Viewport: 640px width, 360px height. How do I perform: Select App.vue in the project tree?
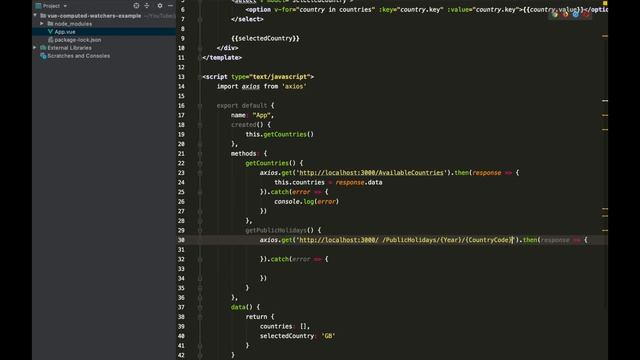pos(65,32)
